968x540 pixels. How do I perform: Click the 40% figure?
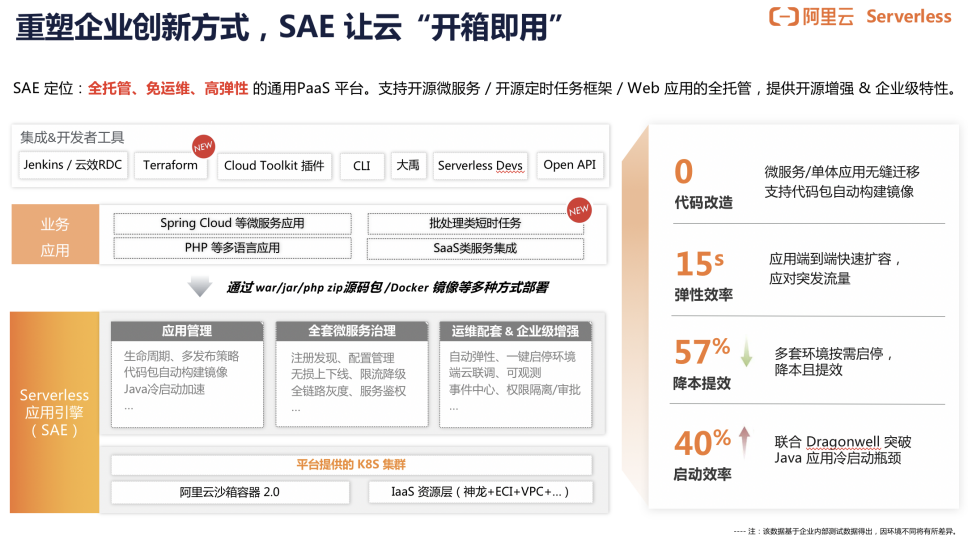point(703,442)
